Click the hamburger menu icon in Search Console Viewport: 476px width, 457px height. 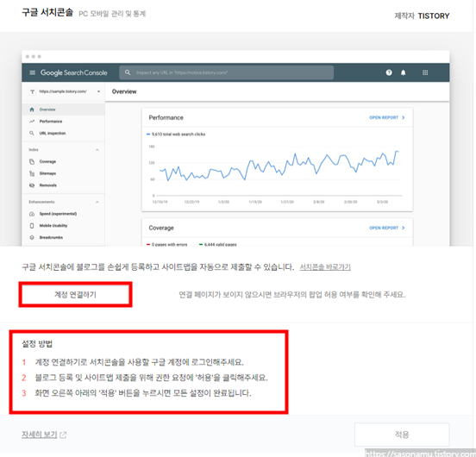33,72
